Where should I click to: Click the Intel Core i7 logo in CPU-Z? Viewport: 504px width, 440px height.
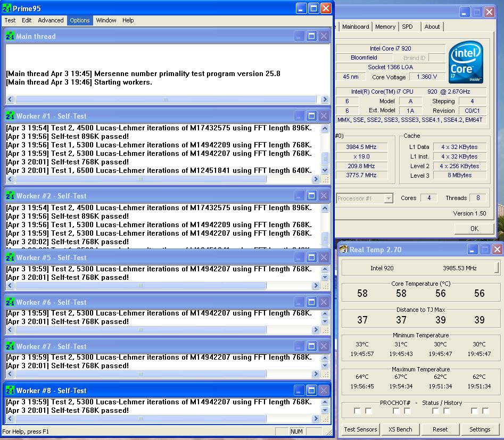[x=466, y=62]
